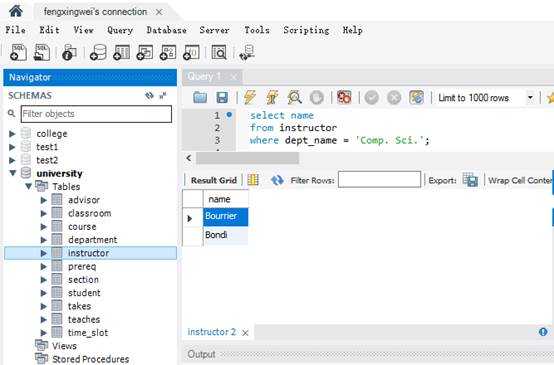Screen dimensions: 554x365
Task: Execute the query lightning icon
Action: [249, 97]
